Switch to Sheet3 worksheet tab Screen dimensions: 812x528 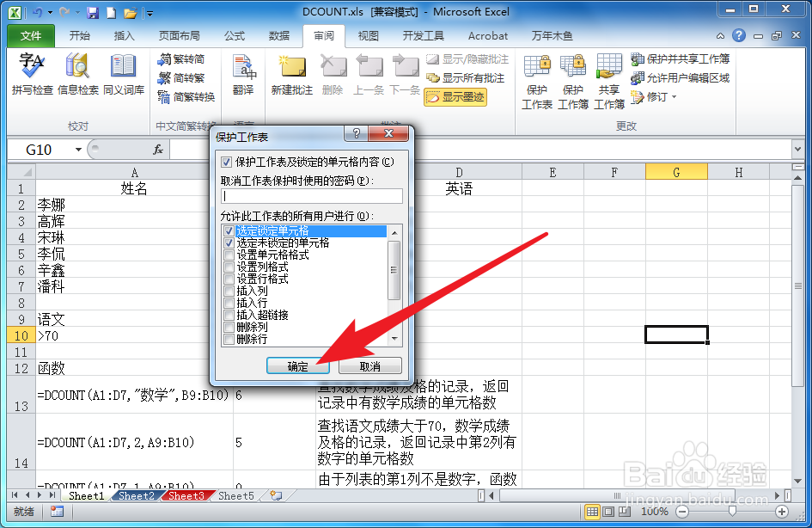point(186,496)
